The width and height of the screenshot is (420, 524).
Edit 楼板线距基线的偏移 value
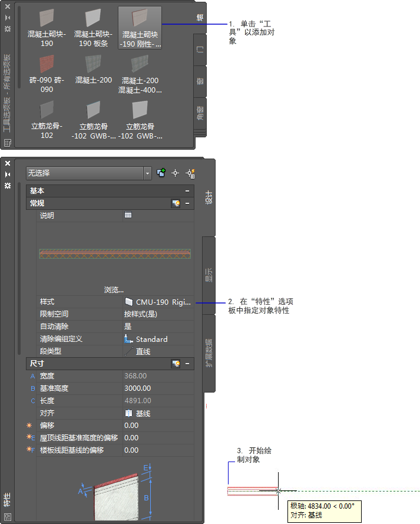[158, 450]
